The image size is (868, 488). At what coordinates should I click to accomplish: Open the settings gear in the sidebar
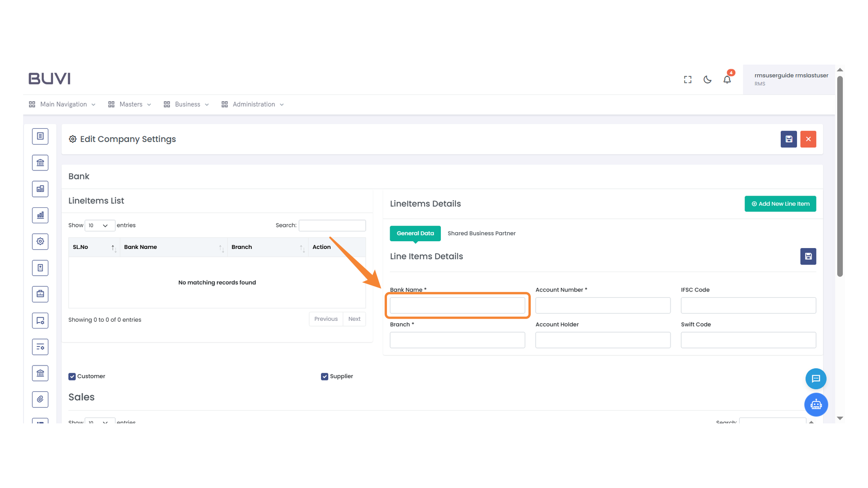point(40,241)
